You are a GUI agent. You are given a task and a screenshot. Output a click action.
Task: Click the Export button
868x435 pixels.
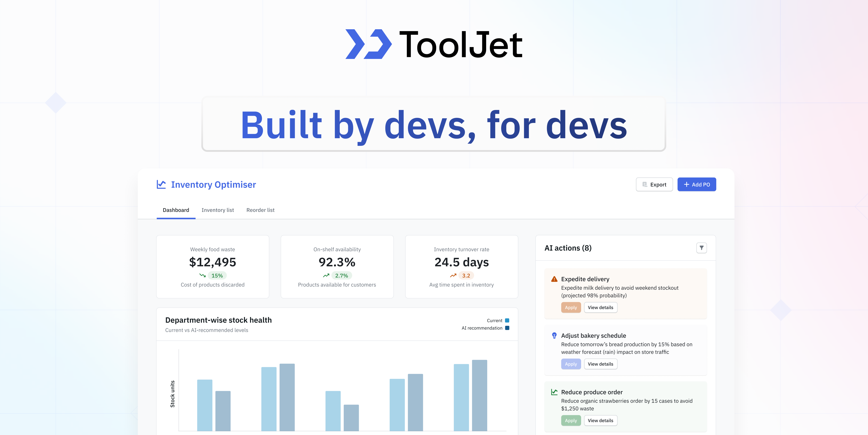coord(654,184)
